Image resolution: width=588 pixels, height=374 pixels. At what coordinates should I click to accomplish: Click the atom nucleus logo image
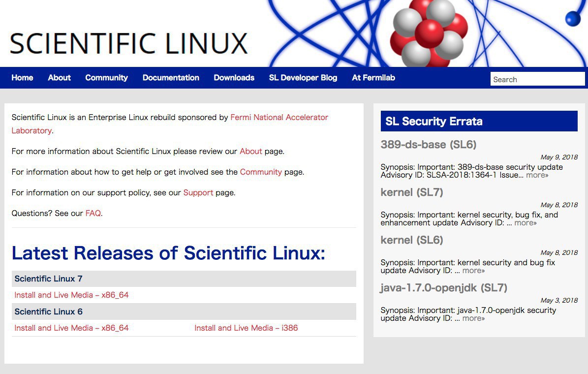429,33
